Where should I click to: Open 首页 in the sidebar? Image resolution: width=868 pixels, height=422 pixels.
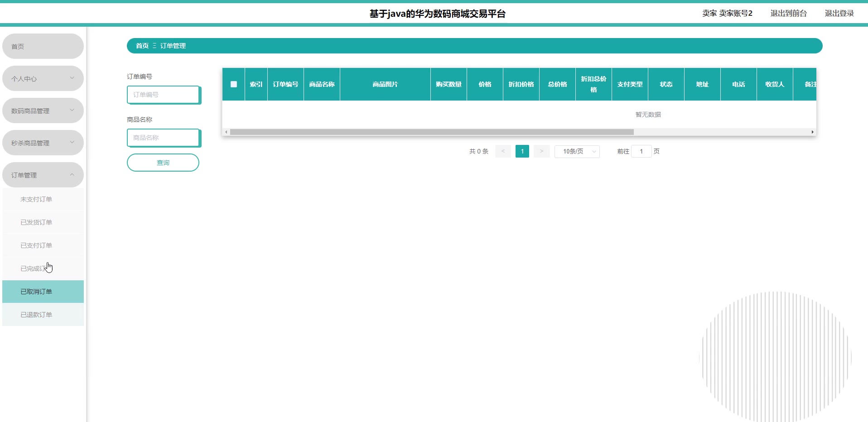(43, 46)
